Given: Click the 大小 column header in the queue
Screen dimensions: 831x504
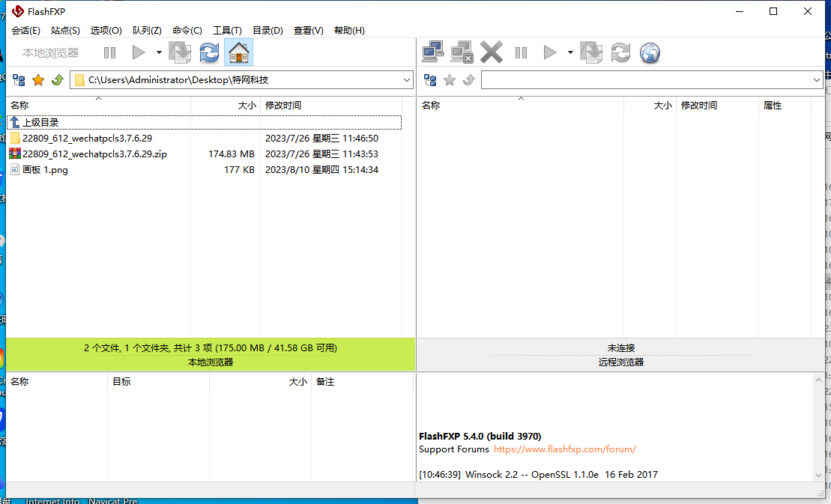Looking at the screenshot, I should point(260,382).
